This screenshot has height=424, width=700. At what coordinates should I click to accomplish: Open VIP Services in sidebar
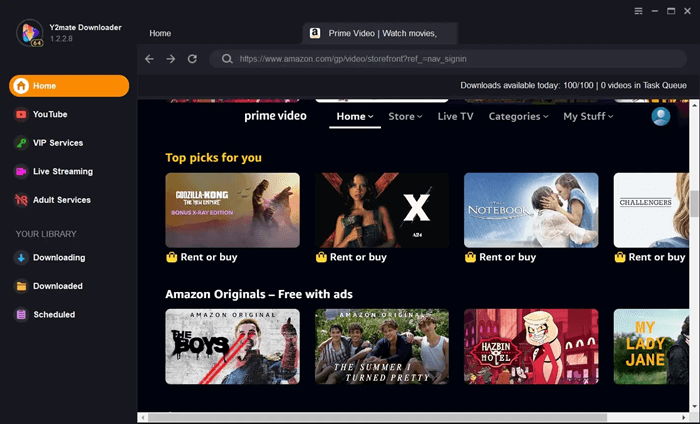pos(49,143)
